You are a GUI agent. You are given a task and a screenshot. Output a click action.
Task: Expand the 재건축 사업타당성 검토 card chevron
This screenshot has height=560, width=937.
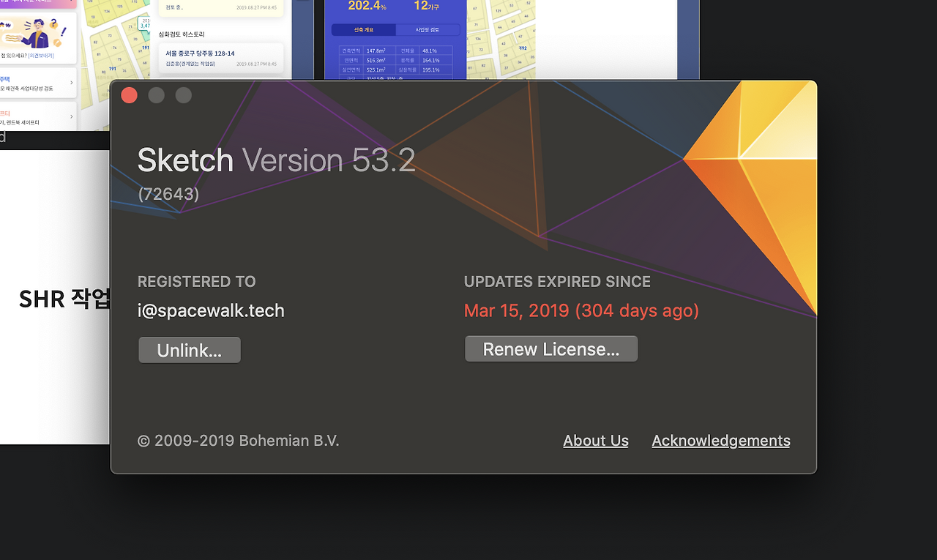pos(71,83)
